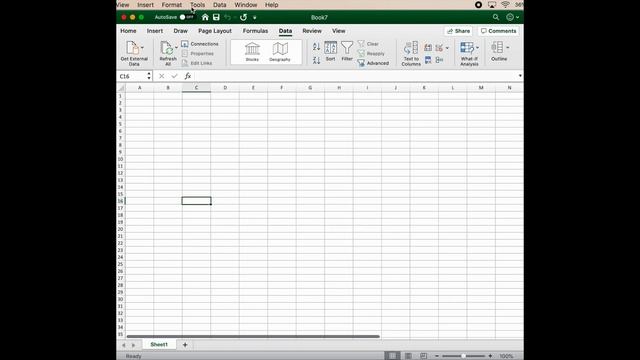
Task: Click the Insert Function fx icon
Action: coord(188,76)
